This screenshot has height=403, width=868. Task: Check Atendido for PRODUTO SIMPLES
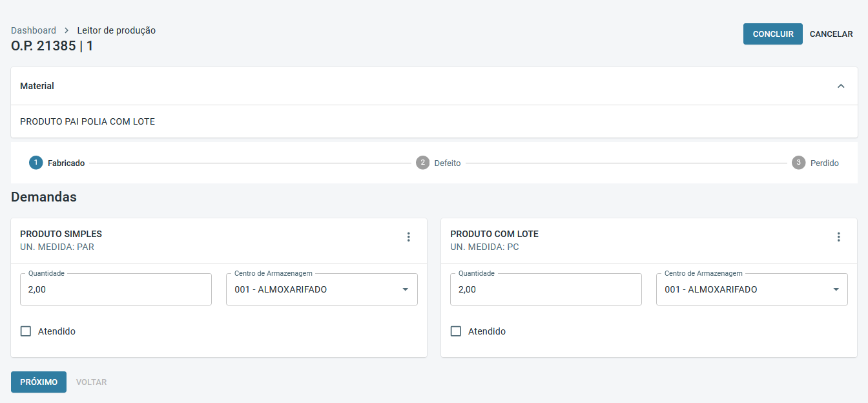tap(26, 331)
